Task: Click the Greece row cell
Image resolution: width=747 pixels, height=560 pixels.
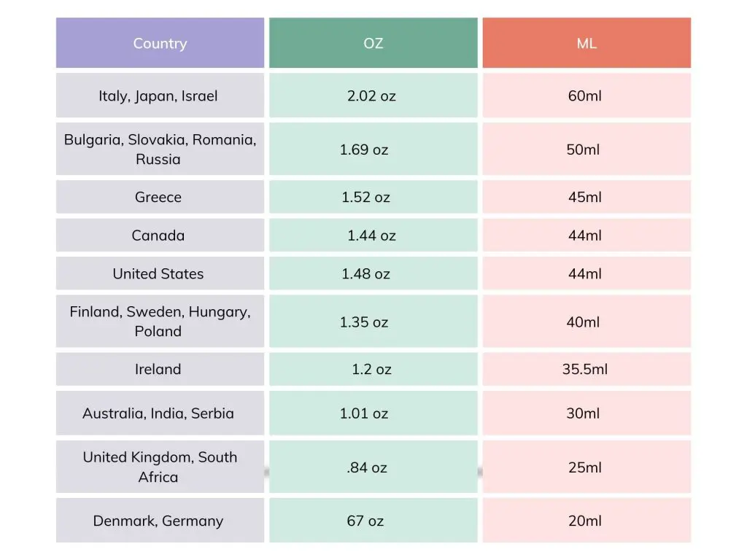Action: 158,197
